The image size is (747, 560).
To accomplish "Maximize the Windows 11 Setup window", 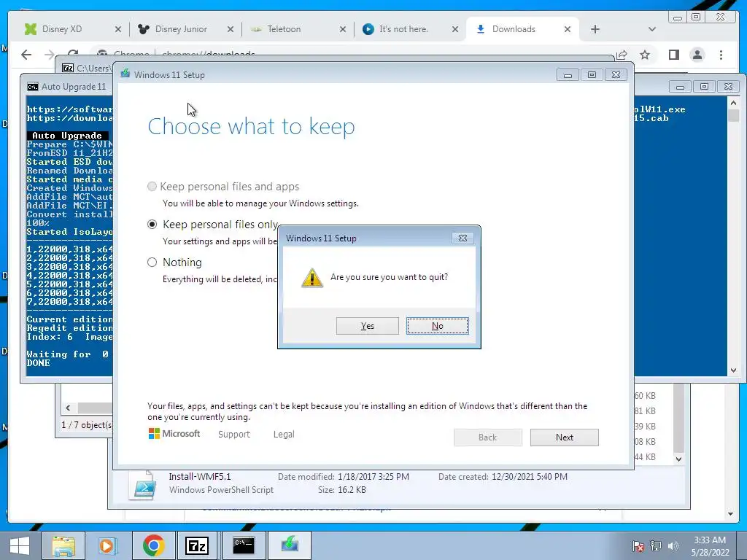I will [592, 75].
